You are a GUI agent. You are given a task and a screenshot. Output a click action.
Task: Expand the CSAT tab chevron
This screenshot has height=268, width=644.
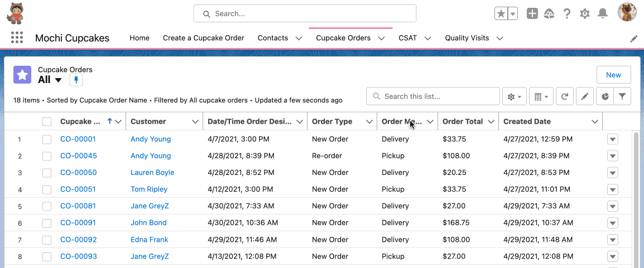427,38
